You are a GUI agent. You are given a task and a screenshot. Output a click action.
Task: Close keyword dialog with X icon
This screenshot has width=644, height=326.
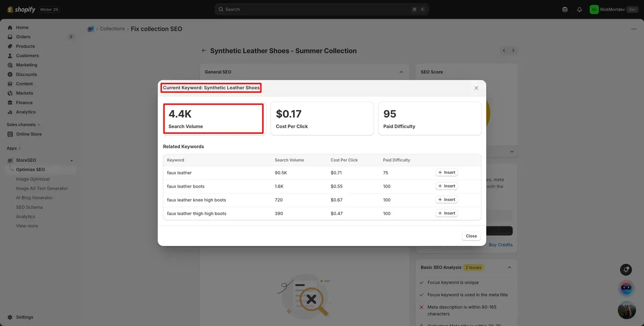click(476, 88)
